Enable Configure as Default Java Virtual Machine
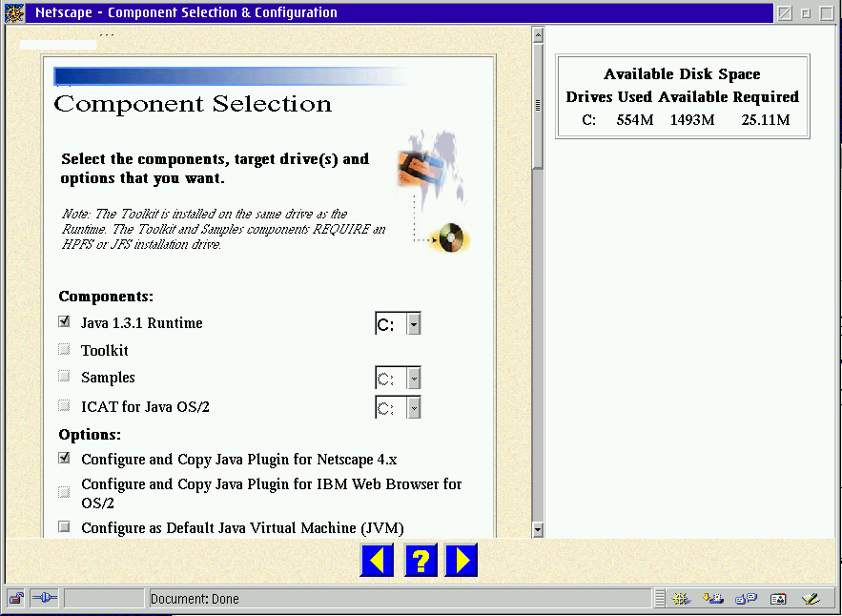Viewport: 842px width, 616px height. point(65,527)
